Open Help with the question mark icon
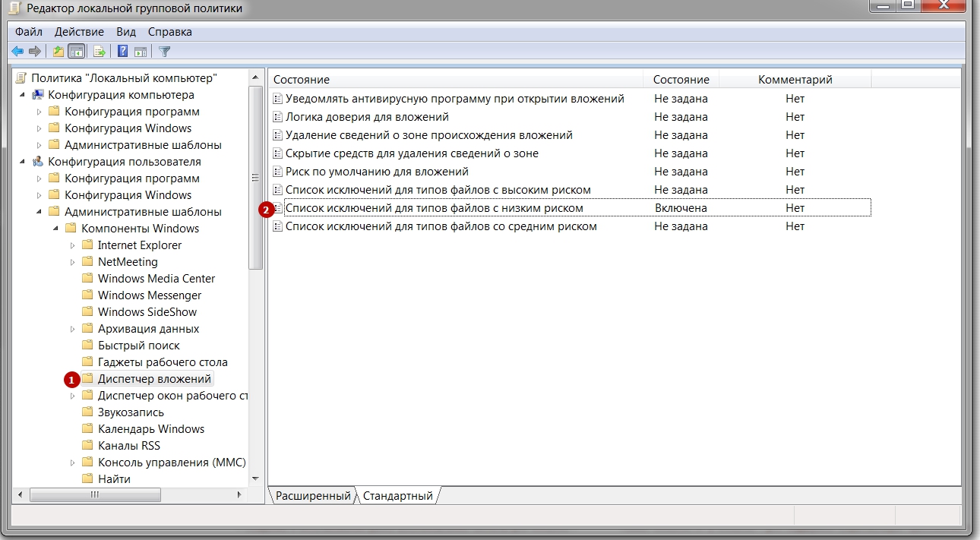Screen dimensions: 980x540 click(x=122, y=51)
